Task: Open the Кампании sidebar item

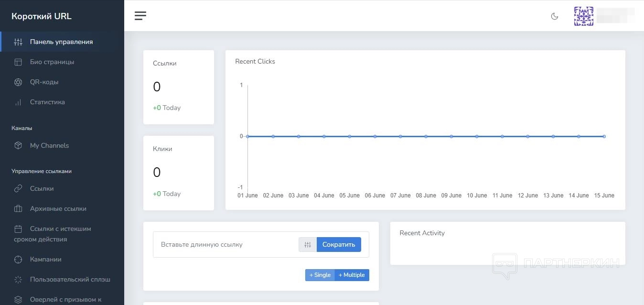Action: 45,260
